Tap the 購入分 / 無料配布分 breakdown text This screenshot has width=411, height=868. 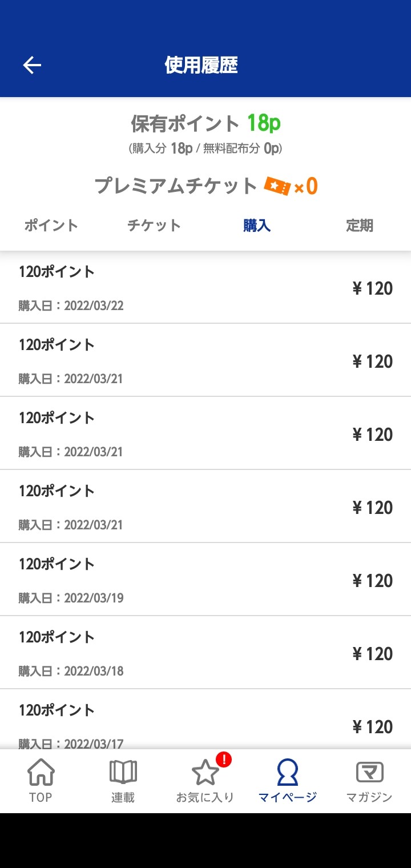coord(205,149)
